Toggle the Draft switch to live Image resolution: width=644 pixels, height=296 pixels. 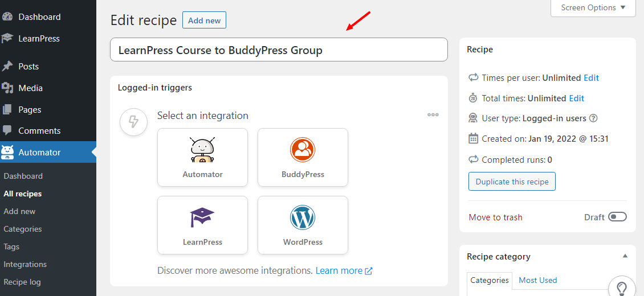point(617,217)
